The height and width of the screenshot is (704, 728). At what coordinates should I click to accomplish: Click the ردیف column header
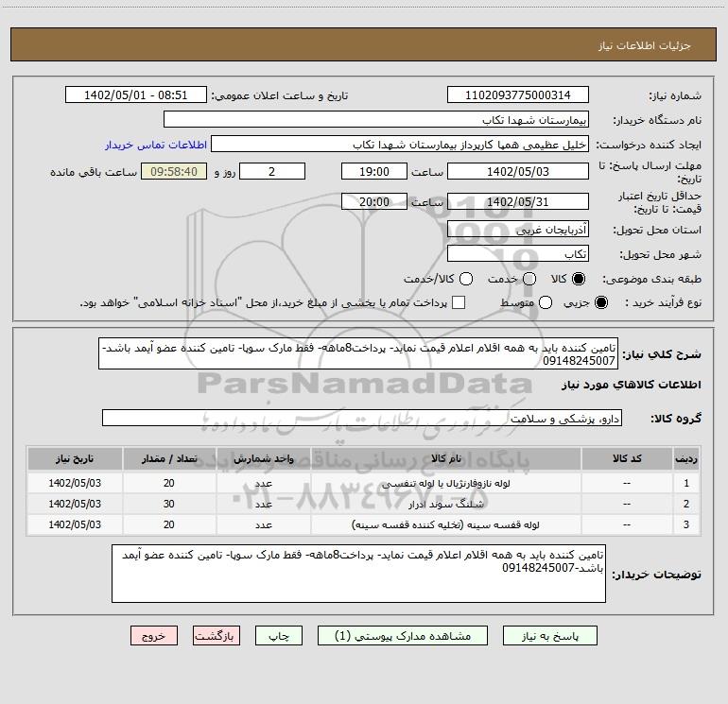tap(686, 458)
